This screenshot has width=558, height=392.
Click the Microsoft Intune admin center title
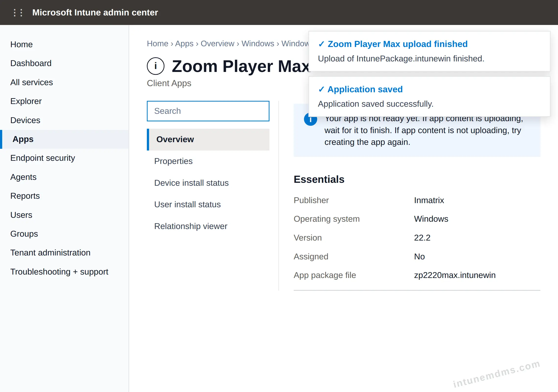(95, 12)
